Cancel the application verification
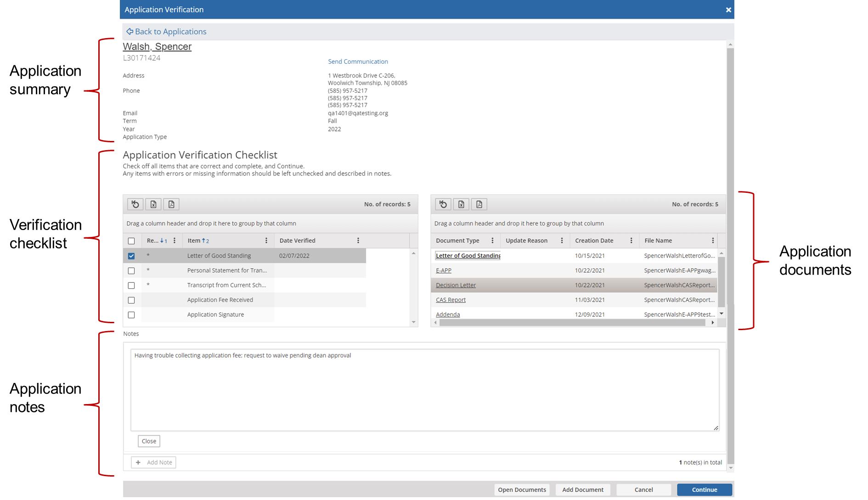This screenshot has height=500, width=868. [x=643, y=490]
